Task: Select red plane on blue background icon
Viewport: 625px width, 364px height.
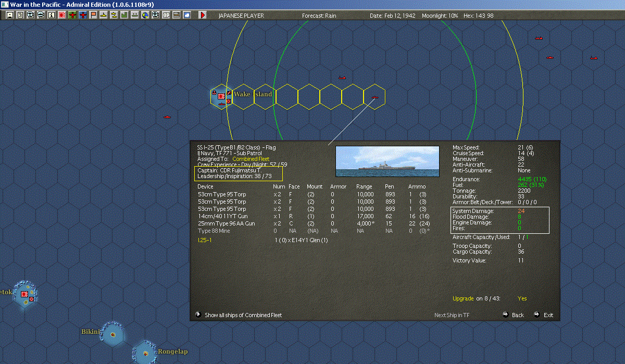Action: click(83, 15)
